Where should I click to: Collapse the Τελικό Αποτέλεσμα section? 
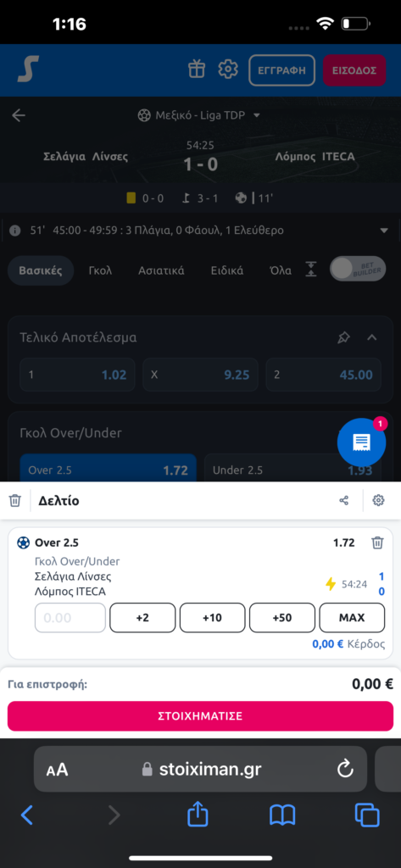click(x=372, y=337)
